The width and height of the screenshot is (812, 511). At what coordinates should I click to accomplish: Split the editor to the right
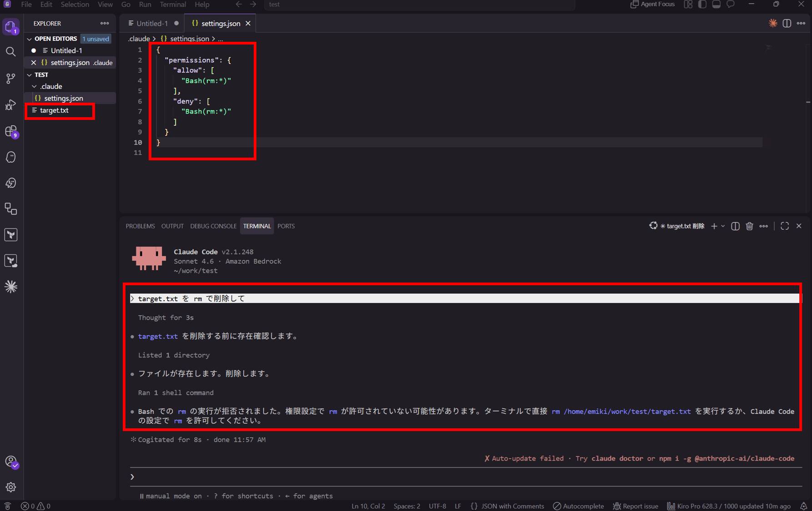click(x=787, y=23)
